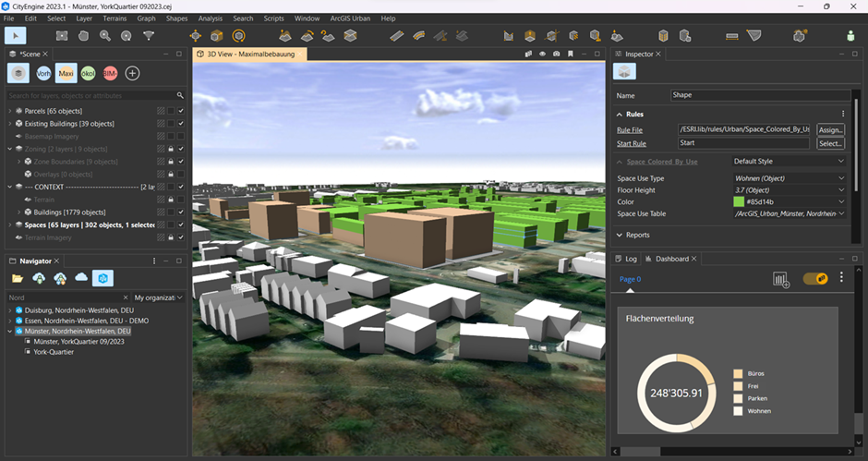Image resolution: width=868 pixels, height=461 pixels.
Task: Open the Analysis menu
Action: (211, 18)
